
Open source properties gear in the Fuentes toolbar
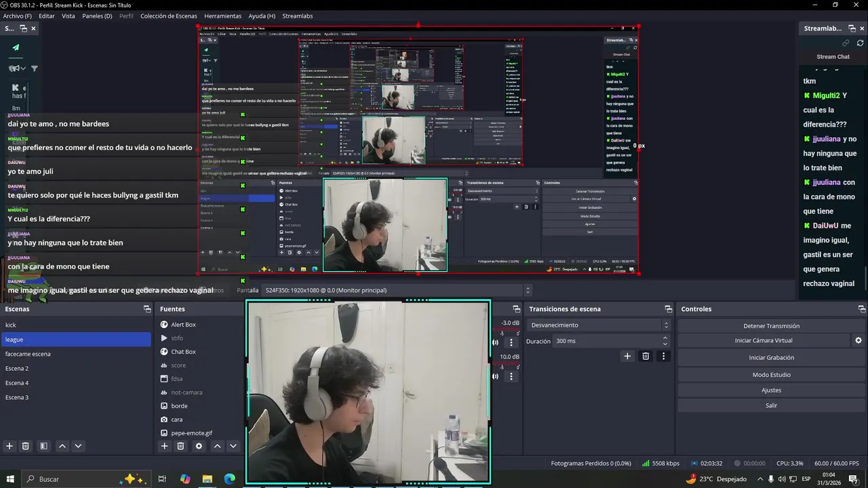[199, 446]
